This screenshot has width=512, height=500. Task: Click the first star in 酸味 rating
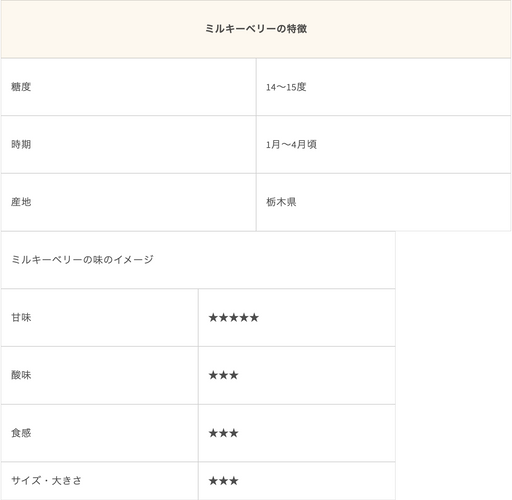coord(213,375)
